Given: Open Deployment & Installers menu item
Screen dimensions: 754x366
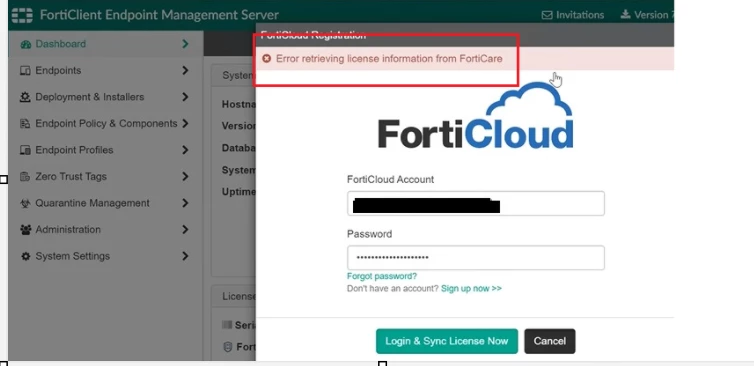Looking at the screenshot, I should pos(106,97).
